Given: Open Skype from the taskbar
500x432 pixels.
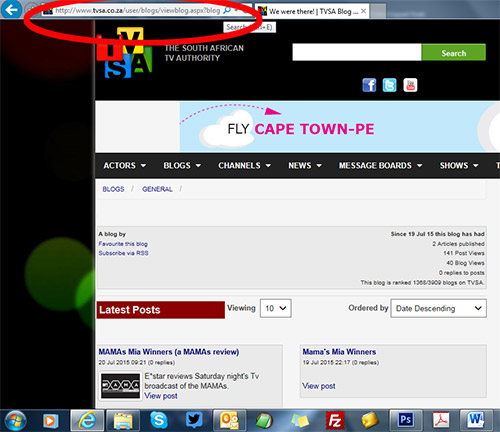Looking at the screenshot, I should 159,420.
